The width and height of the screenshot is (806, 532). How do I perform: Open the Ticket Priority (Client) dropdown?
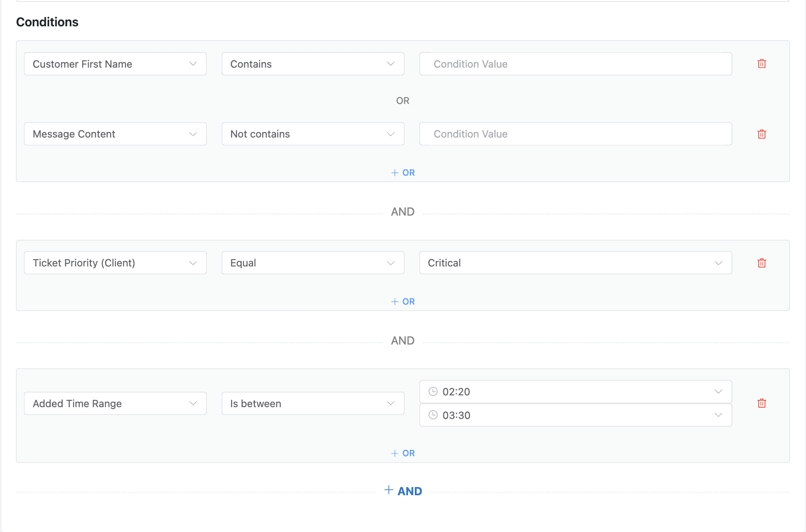(115, 263)
